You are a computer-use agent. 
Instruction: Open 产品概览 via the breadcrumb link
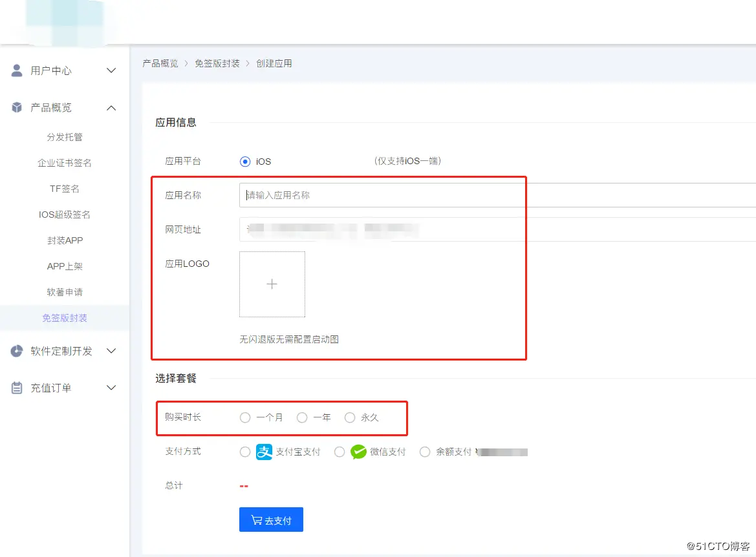160,63
